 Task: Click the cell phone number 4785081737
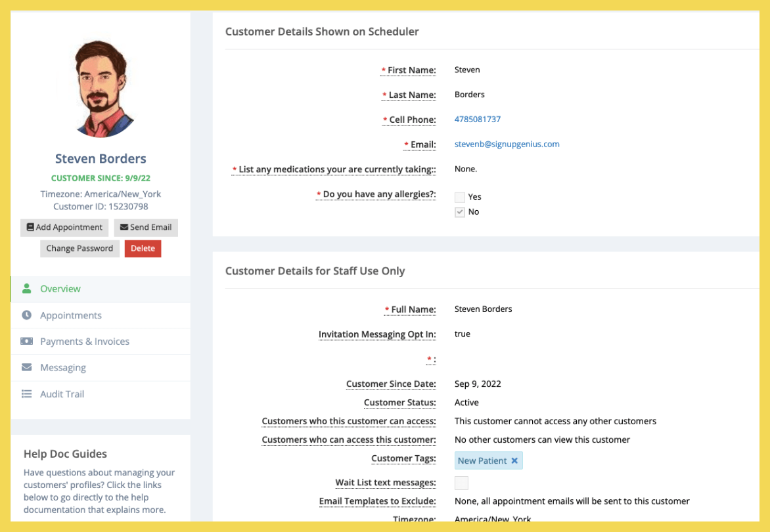click(x=478, y=120)
